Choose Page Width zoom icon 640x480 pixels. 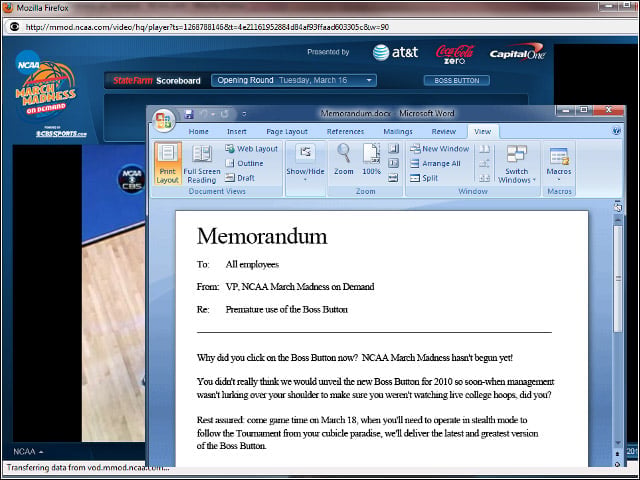(393, 178)
